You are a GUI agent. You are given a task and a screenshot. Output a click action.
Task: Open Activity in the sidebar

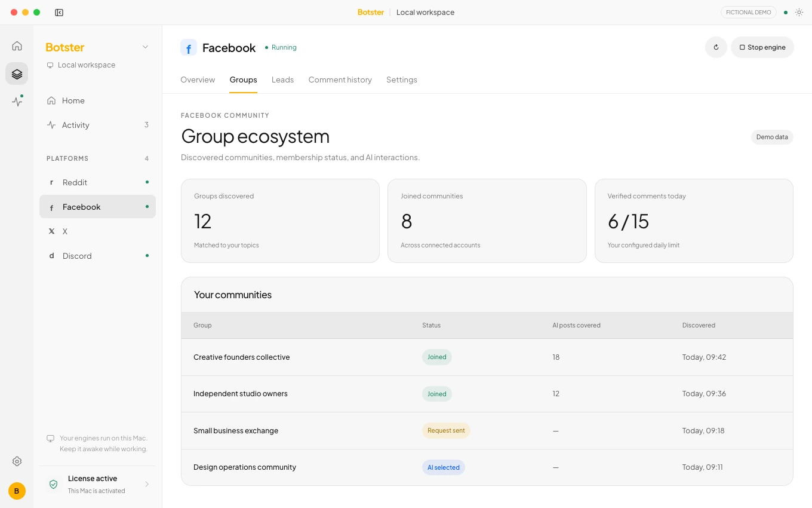tap(97, 125)
